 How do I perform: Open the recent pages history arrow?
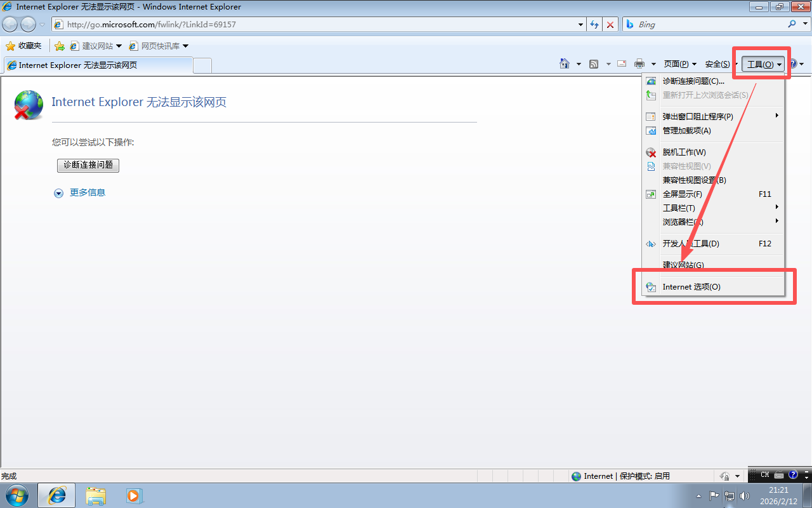[43, 25]
